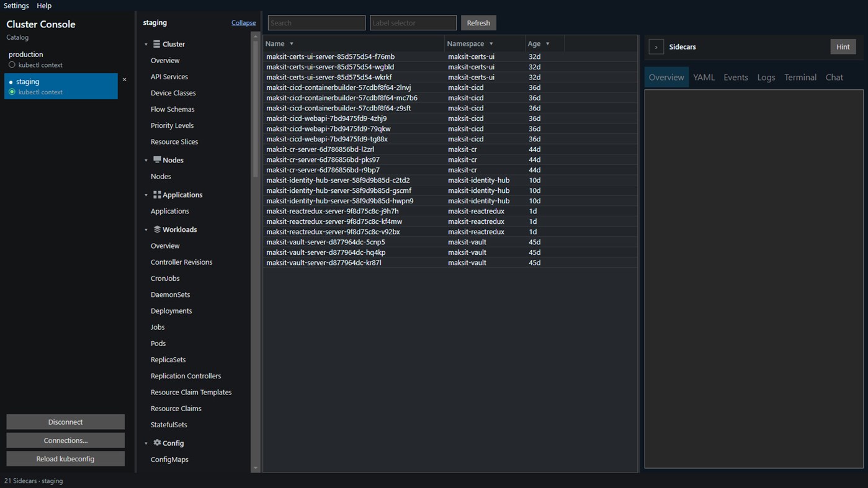This screenshot has width=868, height=488.
Task: Open ConfigMaps in the Config tree
Action: tap(169, 459)
